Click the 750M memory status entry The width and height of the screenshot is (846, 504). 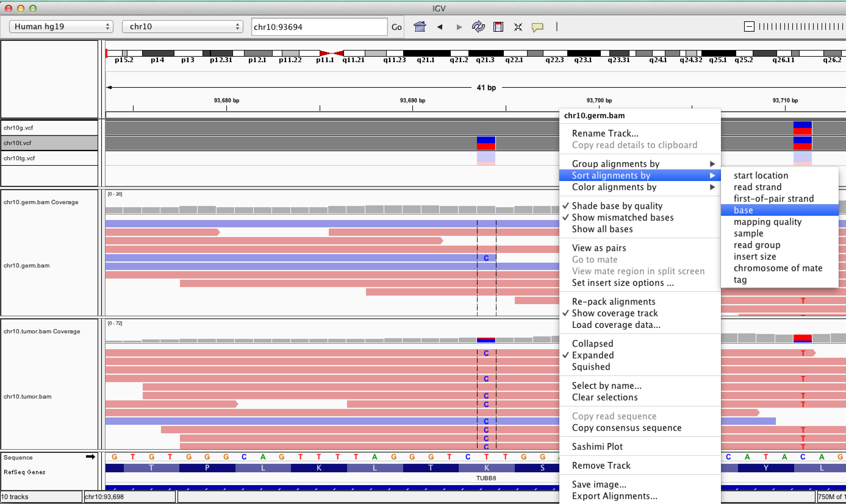point(831,496)
